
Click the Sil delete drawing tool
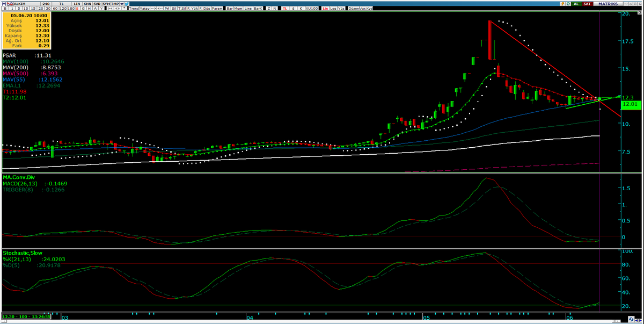(173, 9)
